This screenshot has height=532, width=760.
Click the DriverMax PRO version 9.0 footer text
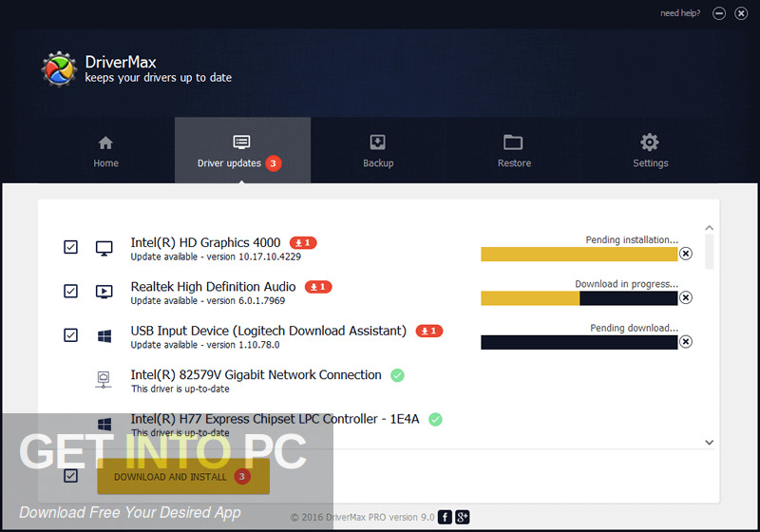[x=363, y=518]
